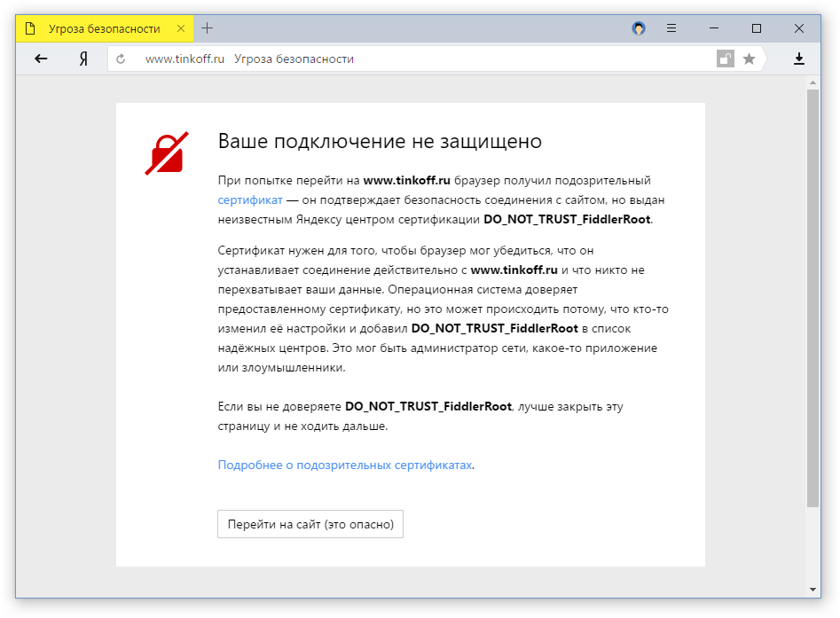
Task: Maximize the browser window
Action: (757, 28)
